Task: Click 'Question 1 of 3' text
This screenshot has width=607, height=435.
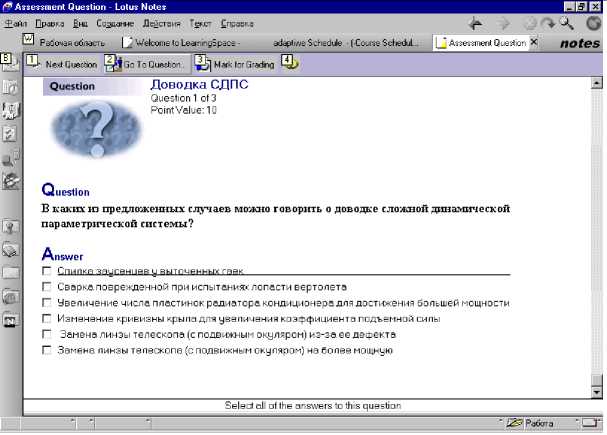Action: pyautogui.click(x=183, y=98)
